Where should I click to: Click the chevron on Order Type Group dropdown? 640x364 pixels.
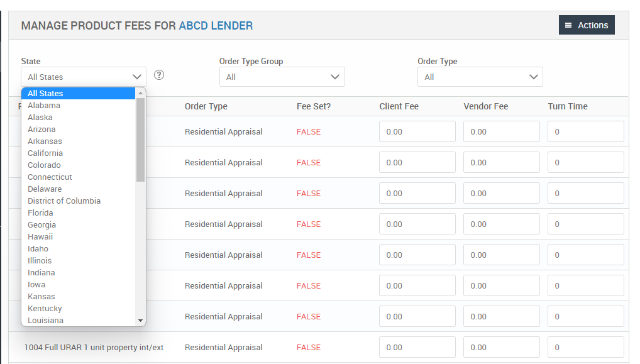point(335,76)
